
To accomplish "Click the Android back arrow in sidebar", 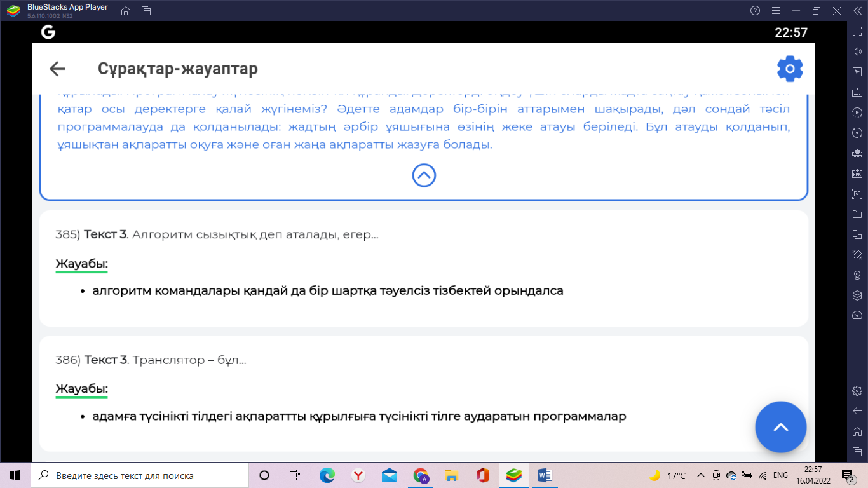I will click(x=857, y=410).
